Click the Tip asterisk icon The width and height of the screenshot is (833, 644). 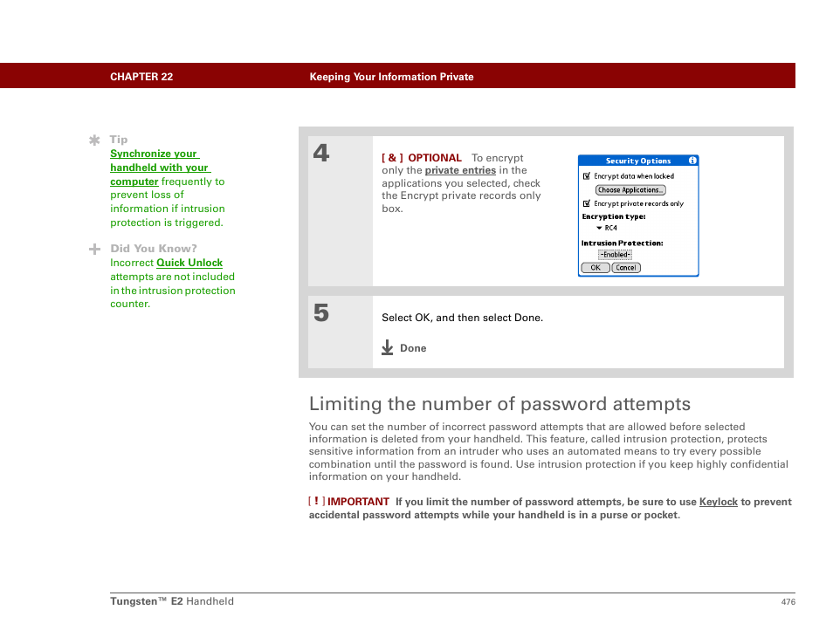pyautogui.click(x=94, y=140)
